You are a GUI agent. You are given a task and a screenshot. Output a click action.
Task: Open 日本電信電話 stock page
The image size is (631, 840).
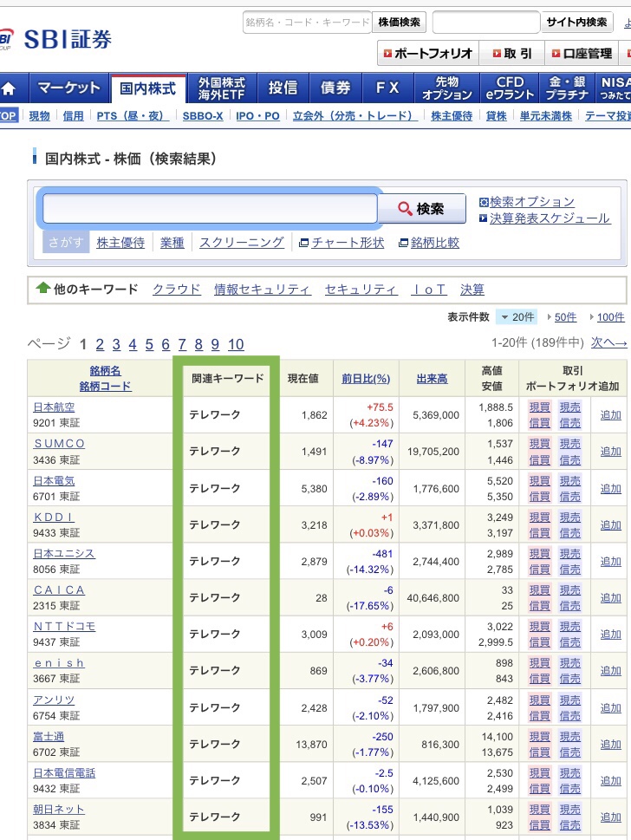pyautogui.click(x=64, y=773)
